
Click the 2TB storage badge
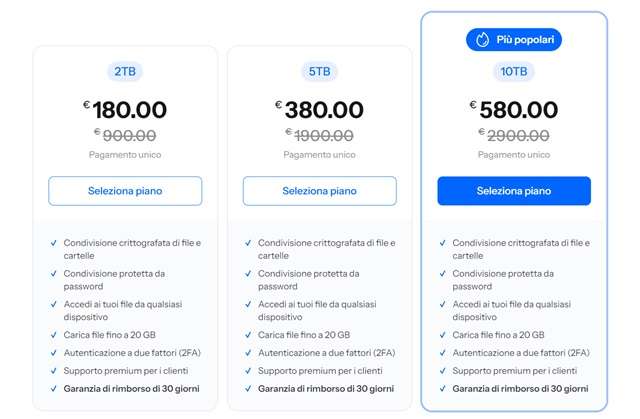[125, 71]
